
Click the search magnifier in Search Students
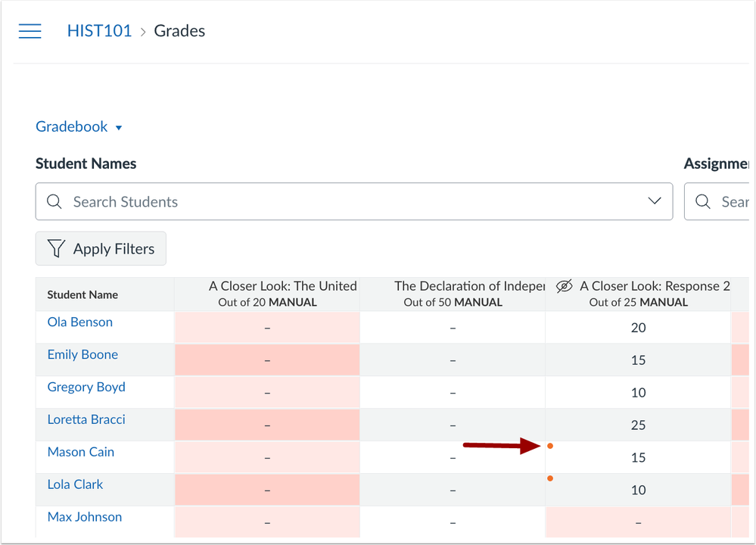[54, 202]
